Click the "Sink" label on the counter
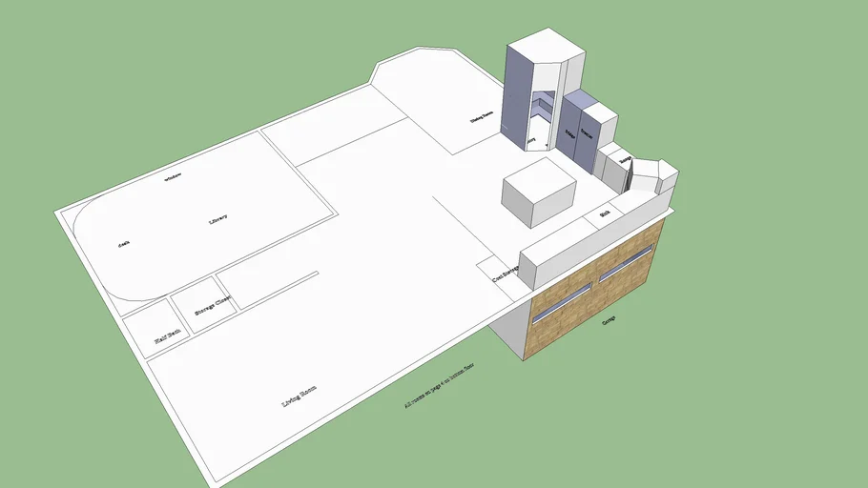868x488 pixels. click(x=605, y=213)
